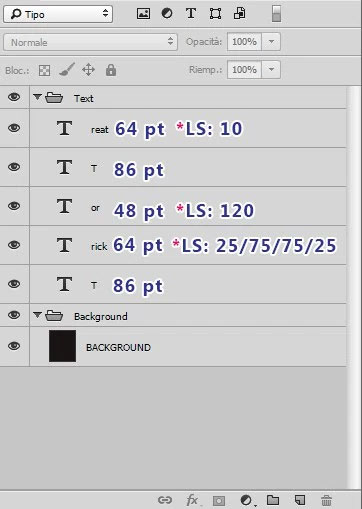
Task: Click the BACKGROUND layer black thumbnail
Action: (x=62, y=346)
